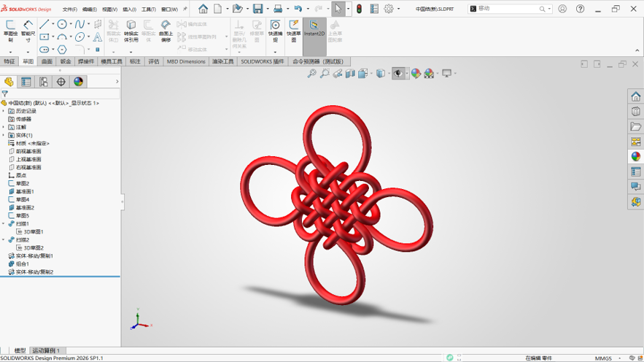Switch to the 特征 ribbon tab

tap(9, 61)
